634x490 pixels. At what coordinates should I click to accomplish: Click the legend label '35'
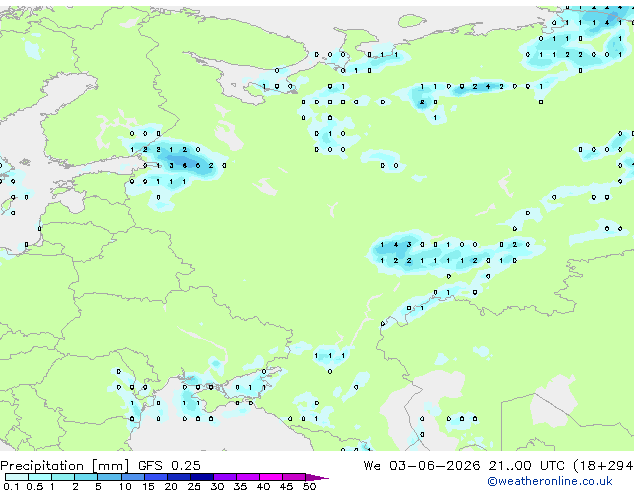tap(240, 486)
